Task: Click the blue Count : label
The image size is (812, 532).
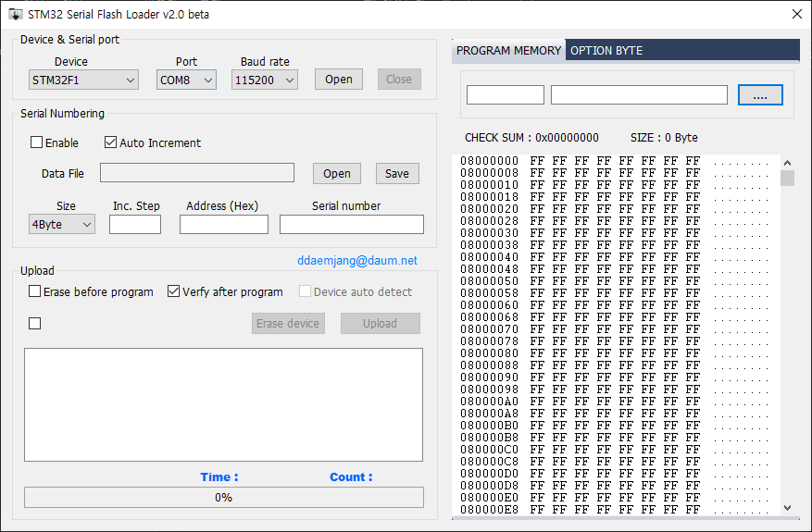Action: 351,477
